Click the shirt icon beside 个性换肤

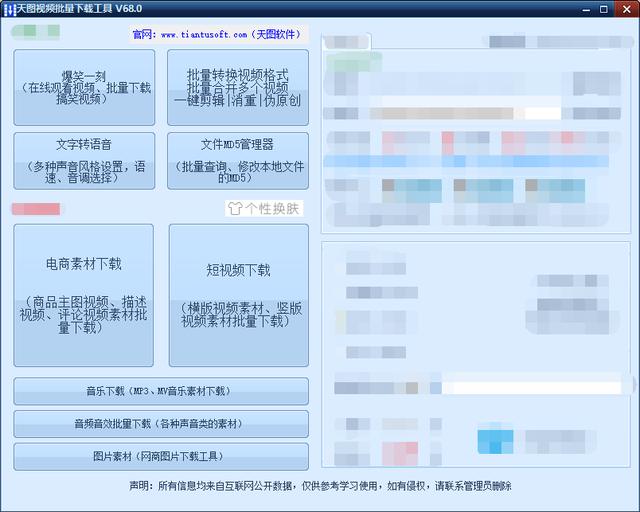(235, 209)
